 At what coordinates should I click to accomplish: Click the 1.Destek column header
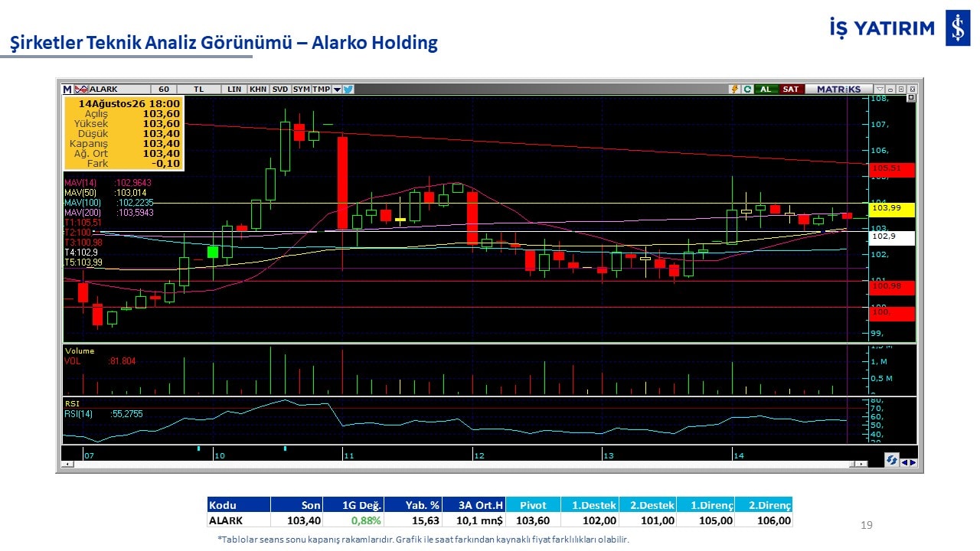coord(590,505)
